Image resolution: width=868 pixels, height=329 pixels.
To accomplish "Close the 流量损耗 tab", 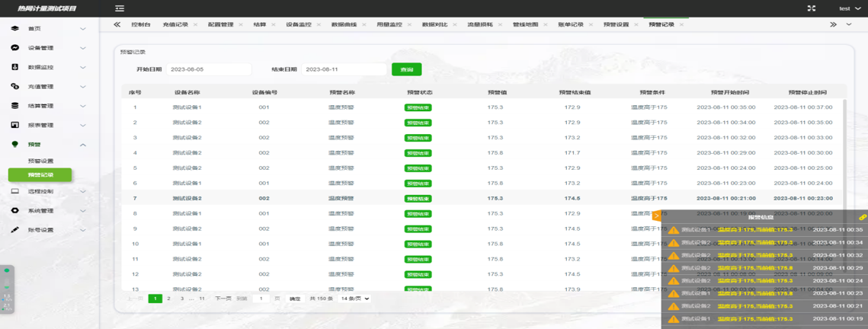I will (500, 25).
